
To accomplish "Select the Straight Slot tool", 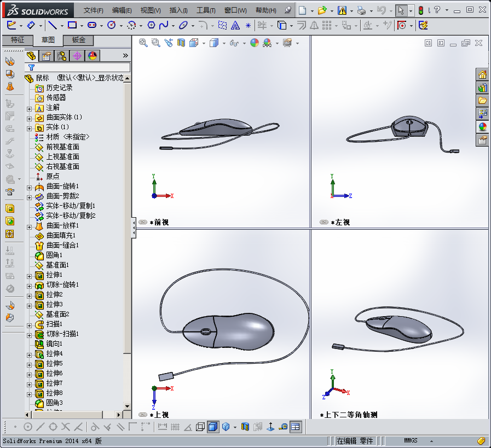I will point(92,25).
